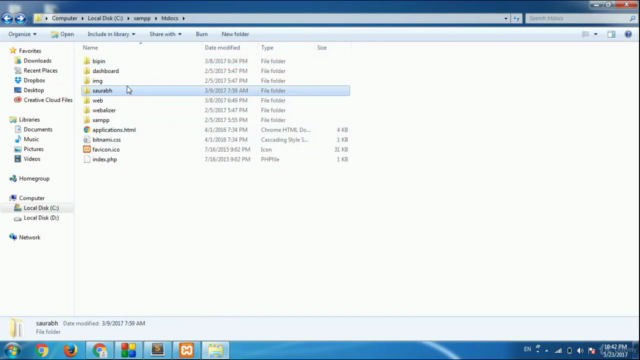The width and height of the screenshot is (640, 360).
Task: Select the index.php file
Action: click(104, 159)
